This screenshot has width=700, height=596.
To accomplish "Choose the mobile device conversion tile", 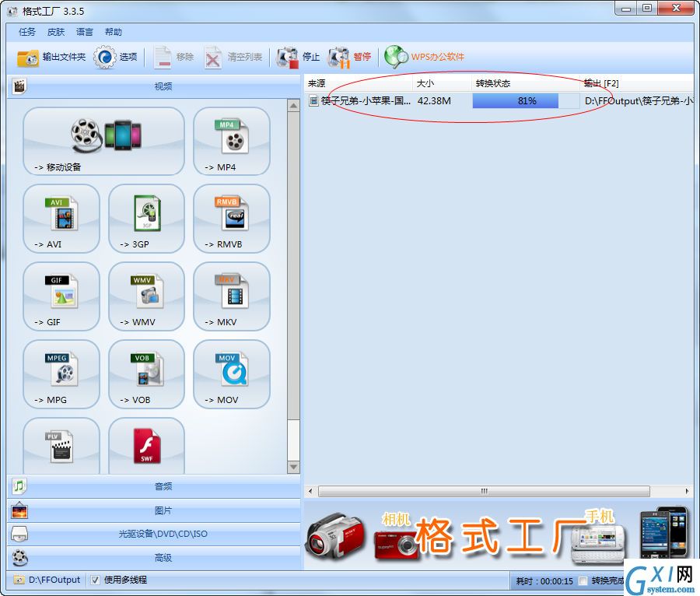I will click(103, 141).
